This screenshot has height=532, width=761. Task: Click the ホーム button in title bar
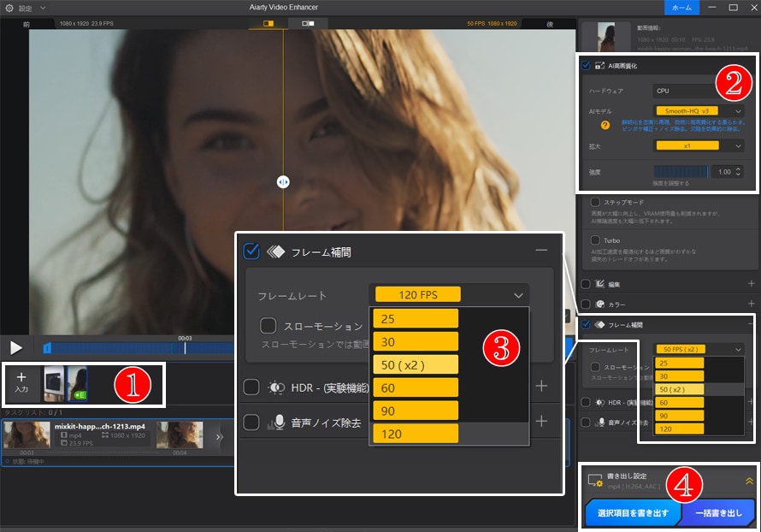click(681, 7)
